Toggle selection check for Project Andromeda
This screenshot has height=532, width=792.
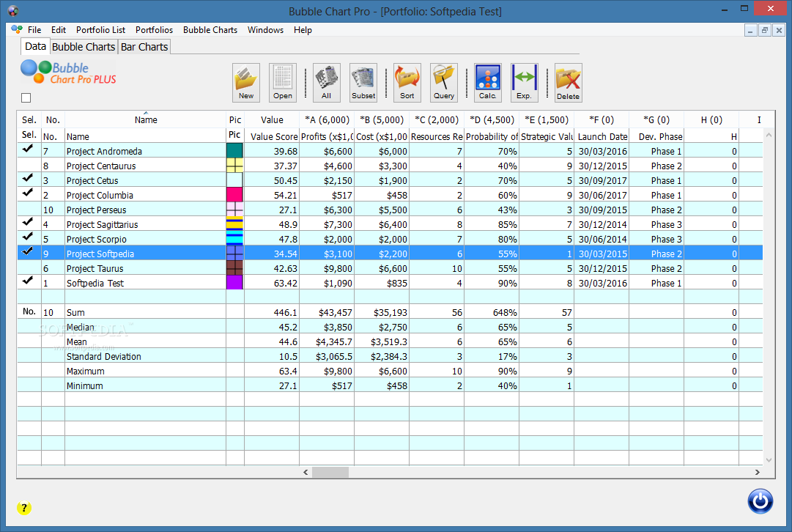(29, 150)
